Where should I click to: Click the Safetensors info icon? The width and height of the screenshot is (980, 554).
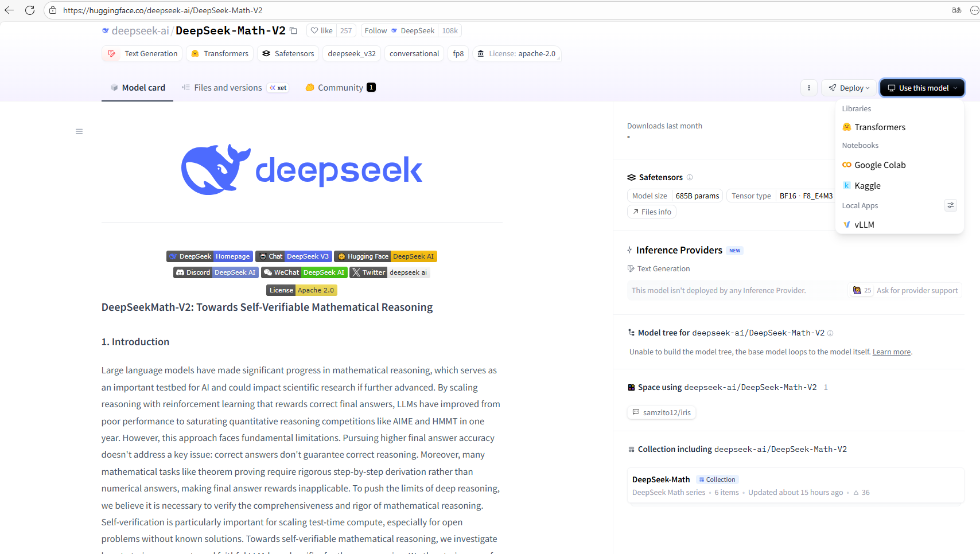click(x=689, y=177)
